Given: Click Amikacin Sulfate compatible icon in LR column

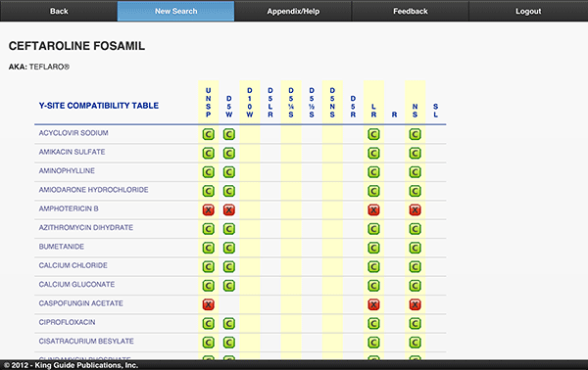Looking at the screenshot, I should coord(373,153).
